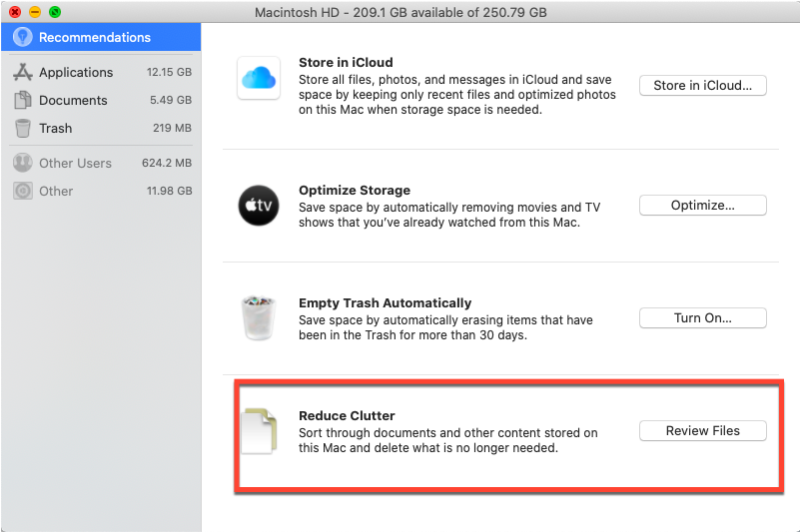Click the 11.98 GB Other size
800x532 pixels.
(x=170, y=191)
